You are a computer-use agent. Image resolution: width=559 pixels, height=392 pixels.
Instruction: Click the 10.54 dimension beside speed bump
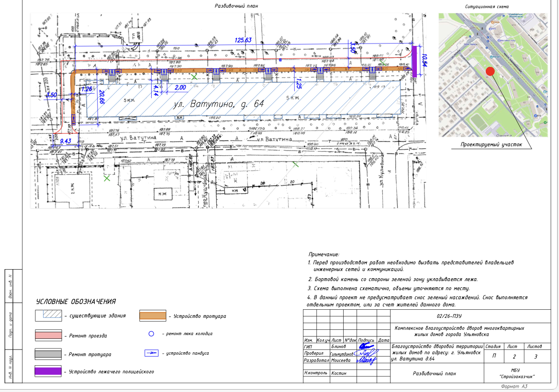(424, 61)
